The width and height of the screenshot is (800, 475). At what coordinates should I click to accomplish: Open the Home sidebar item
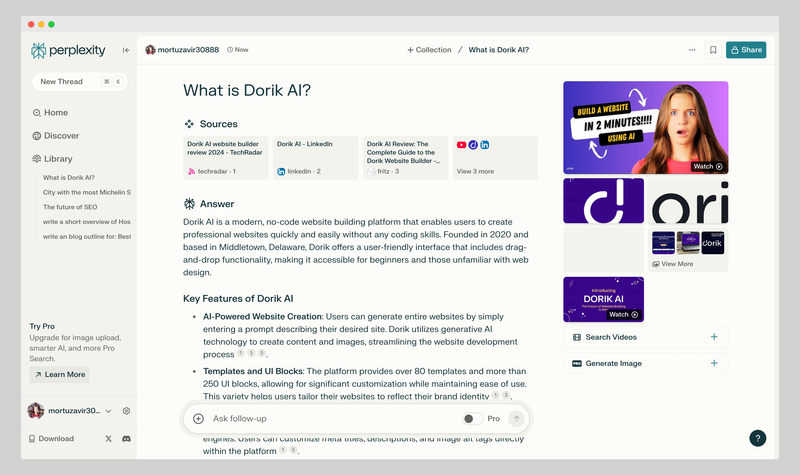pos(55,113)
